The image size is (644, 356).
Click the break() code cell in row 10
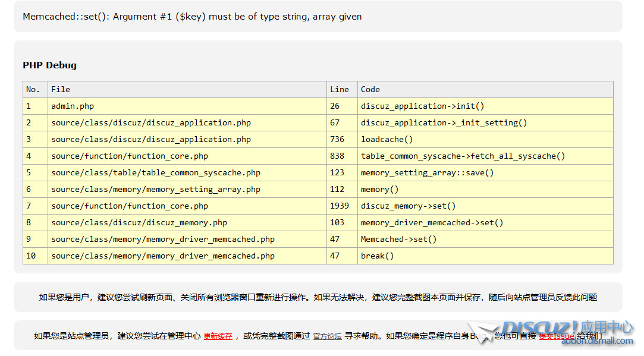coord(378,256)
